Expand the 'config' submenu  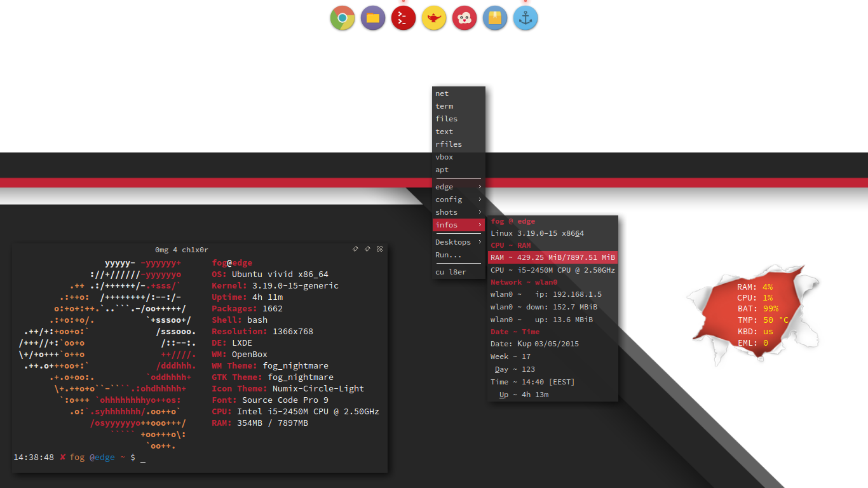pos(459,200)
